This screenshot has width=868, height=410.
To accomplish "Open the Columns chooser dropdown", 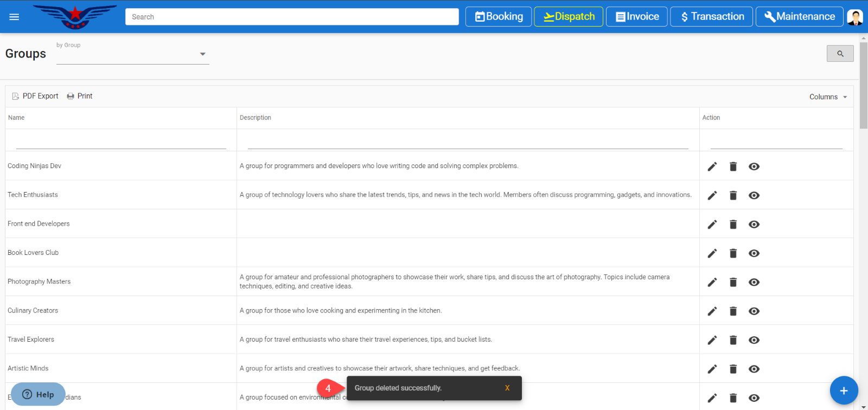I will [828, 97].
